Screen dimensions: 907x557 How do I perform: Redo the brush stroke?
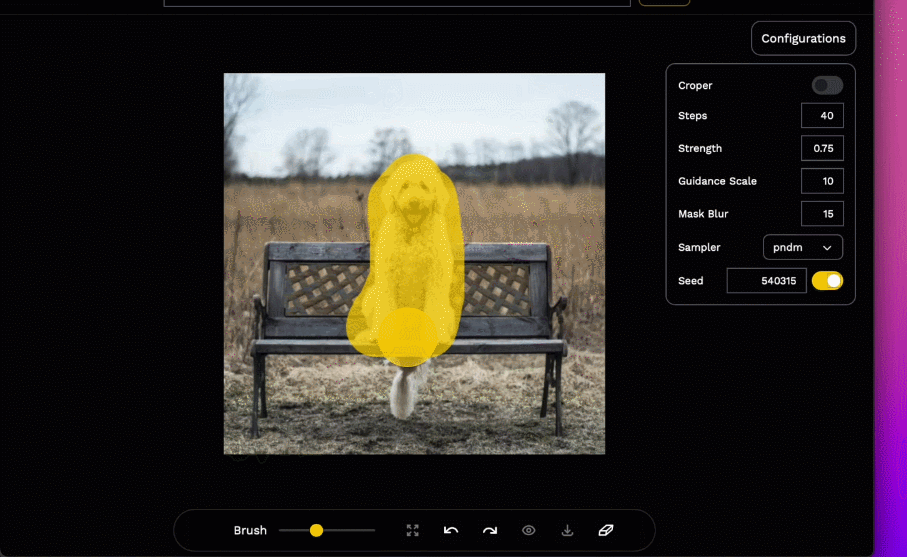pos(490,530)
